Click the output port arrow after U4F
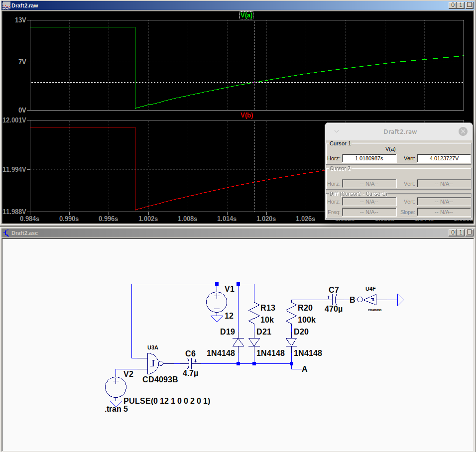This screenshot has width=476, height=452. [400, 300]
